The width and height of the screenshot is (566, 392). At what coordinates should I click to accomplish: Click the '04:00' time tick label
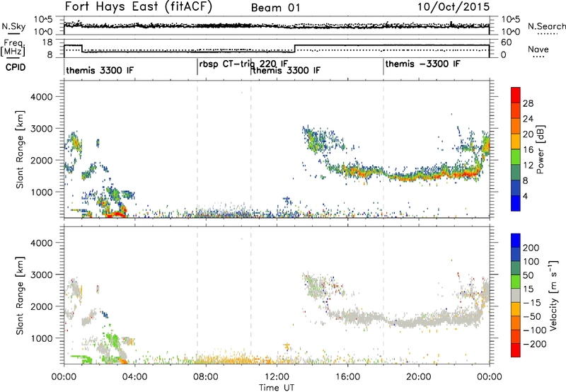(134, 377)
